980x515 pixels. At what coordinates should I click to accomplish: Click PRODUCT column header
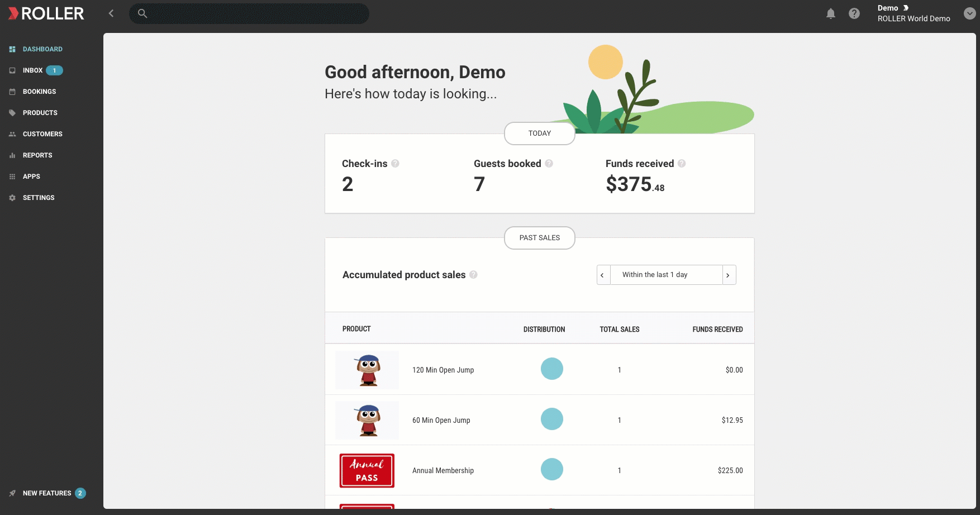356,329
